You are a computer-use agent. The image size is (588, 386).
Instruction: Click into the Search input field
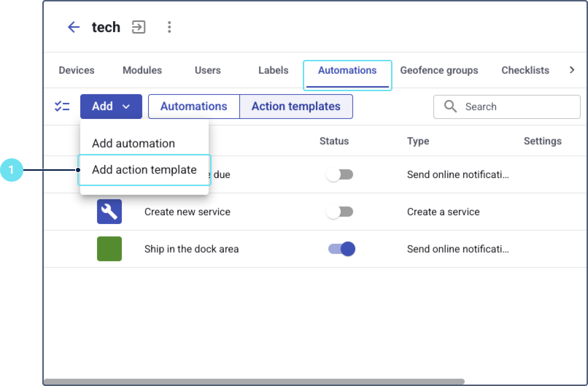tap(518, 107)
